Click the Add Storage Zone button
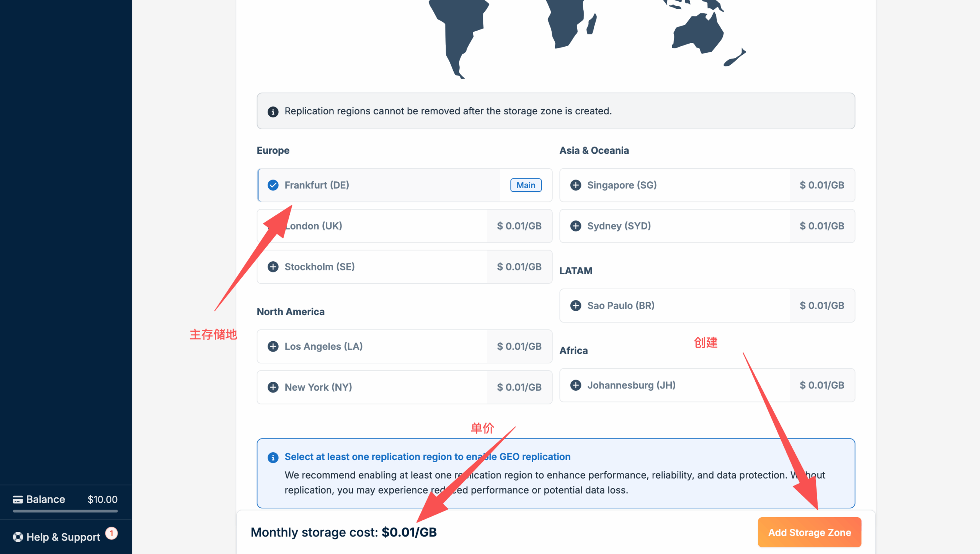 (809, 532)
